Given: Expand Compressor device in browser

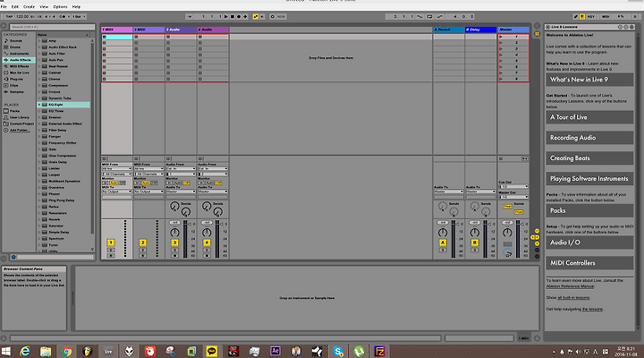Looking at the screenshot, I should 39,86.
